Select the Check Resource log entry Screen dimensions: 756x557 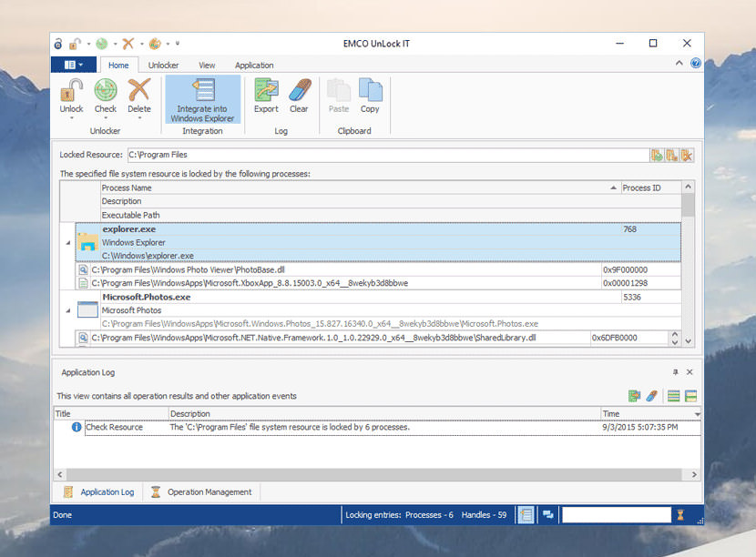click(x=377, y=428)
